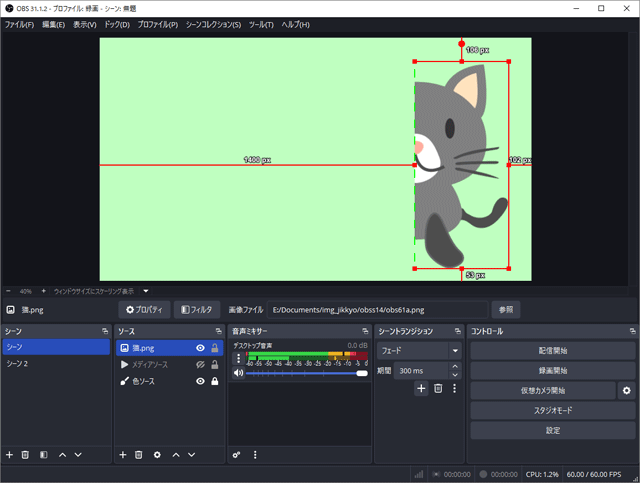The image size is (640, 483).
Task: Click the 参照 browse button
Action: point(506,310)
